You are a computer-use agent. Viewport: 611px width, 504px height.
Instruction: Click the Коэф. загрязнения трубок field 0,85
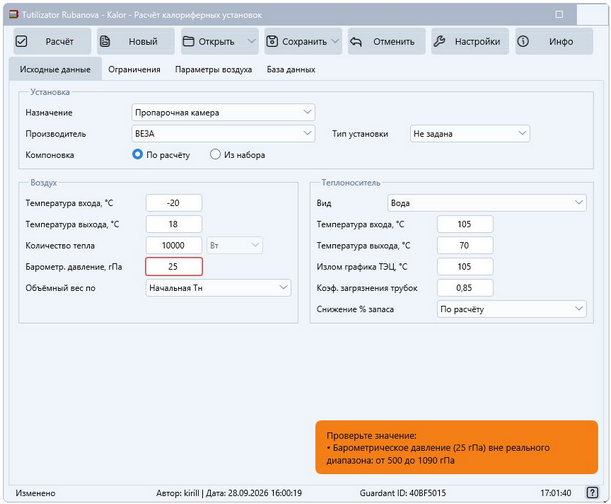click(465, 288)
